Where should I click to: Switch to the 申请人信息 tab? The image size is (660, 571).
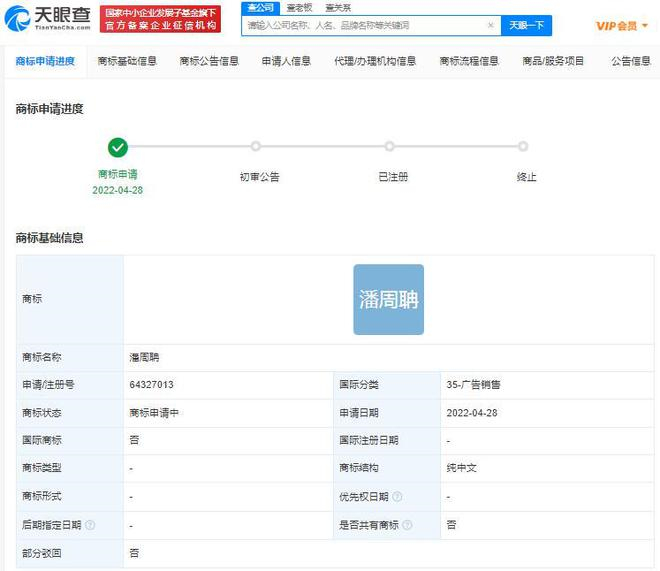point(286,61)
